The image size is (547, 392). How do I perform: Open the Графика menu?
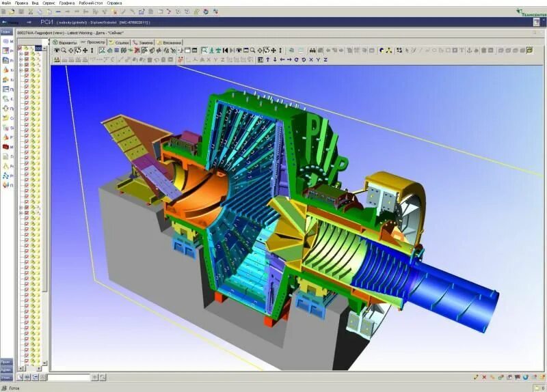tap(66, 3)
